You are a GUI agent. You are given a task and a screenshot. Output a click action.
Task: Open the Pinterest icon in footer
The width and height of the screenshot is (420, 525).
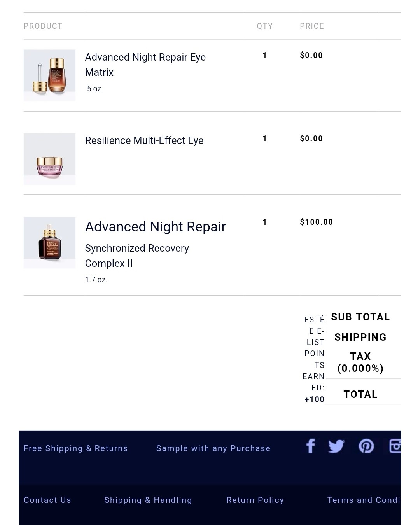tap(366, 446)
